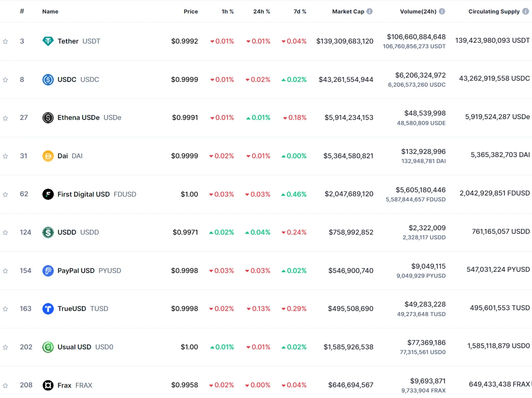Viewport: 532px width, 398px height.
Task: Click the Dai coin logo icon
Action: point(48,156)
